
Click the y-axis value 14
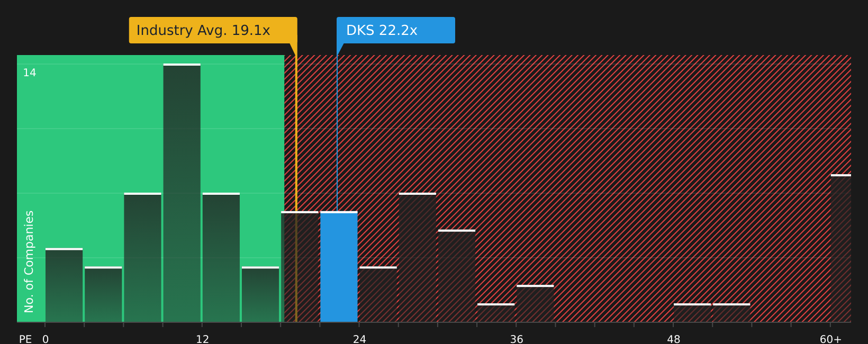click(x=30, y=73)
